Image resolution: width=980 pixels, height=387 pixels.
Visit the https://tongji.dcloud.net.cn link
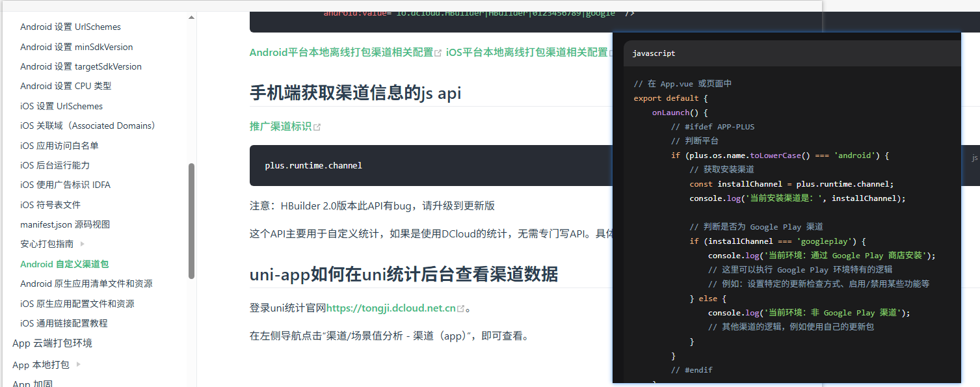coord(391,308)
